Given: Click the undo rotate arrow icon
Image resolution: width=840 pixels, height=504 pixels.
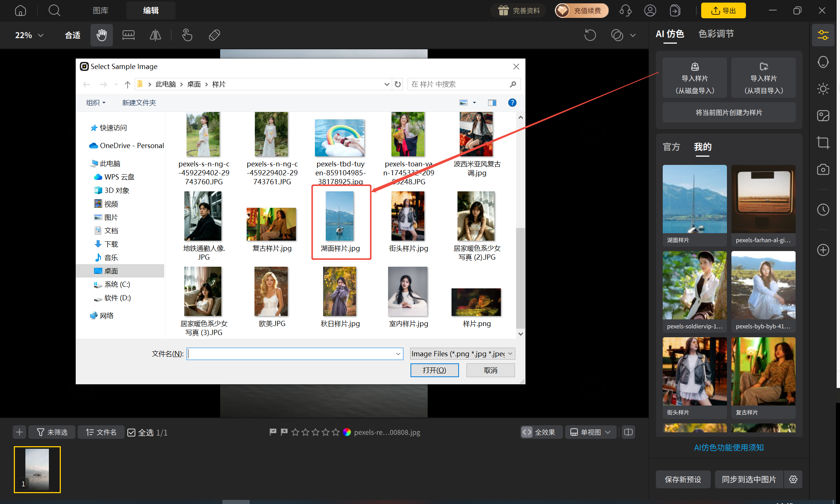Looking at the screenshot, I should point(590,35).
